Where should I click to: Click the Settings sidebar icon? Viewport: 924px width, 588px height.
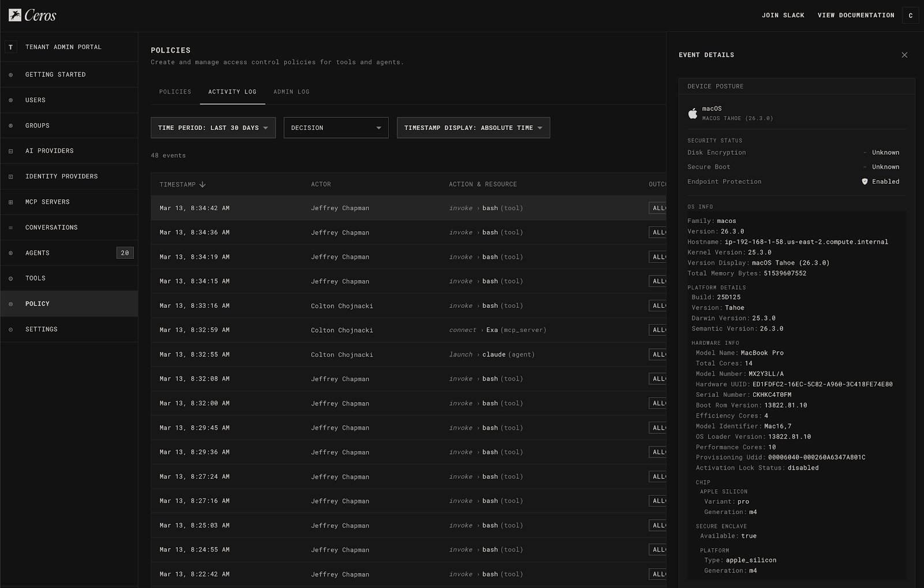click(10, 329)
